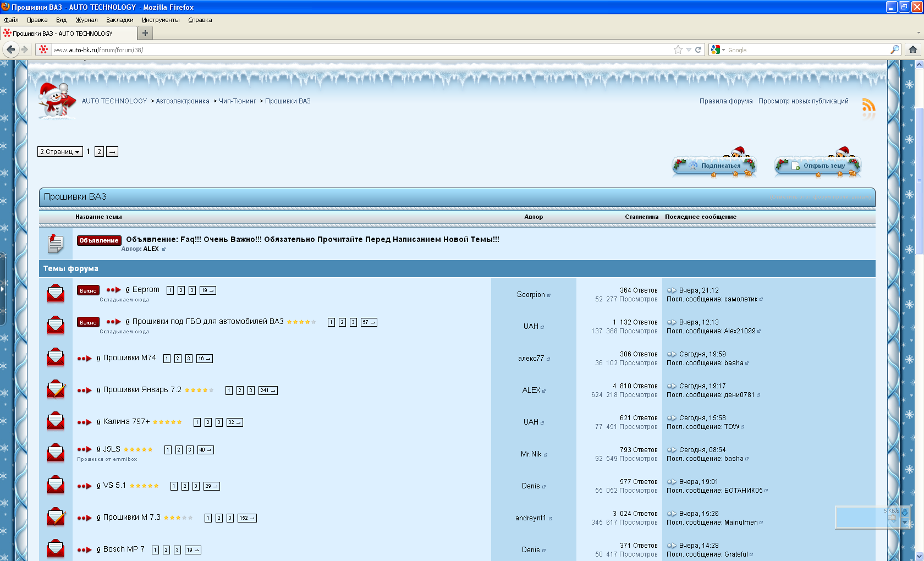Open the 'Прошивки под ГБО для автомобилей ВАЗ' topic
This screenshot has height=561, width=924.
pos(208,322)
